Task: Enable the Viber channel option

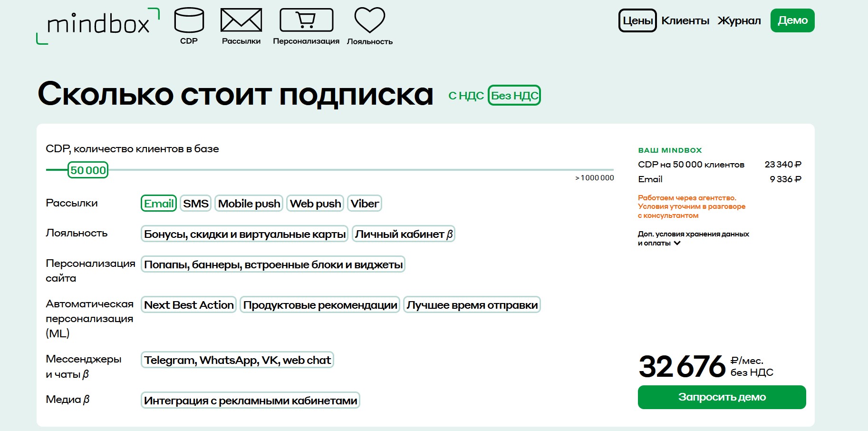Action: pyautogui.click(x=365, y=204)
